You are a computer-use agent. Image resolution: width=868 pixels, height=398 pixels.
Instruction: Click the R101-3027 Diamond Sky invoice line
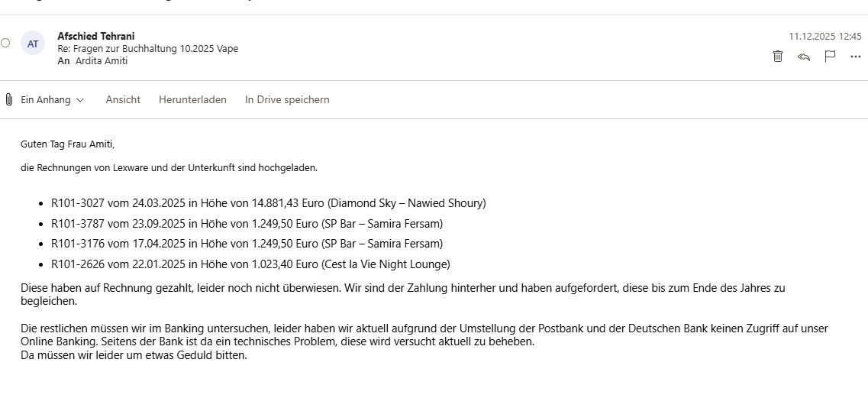pos(268,203)
